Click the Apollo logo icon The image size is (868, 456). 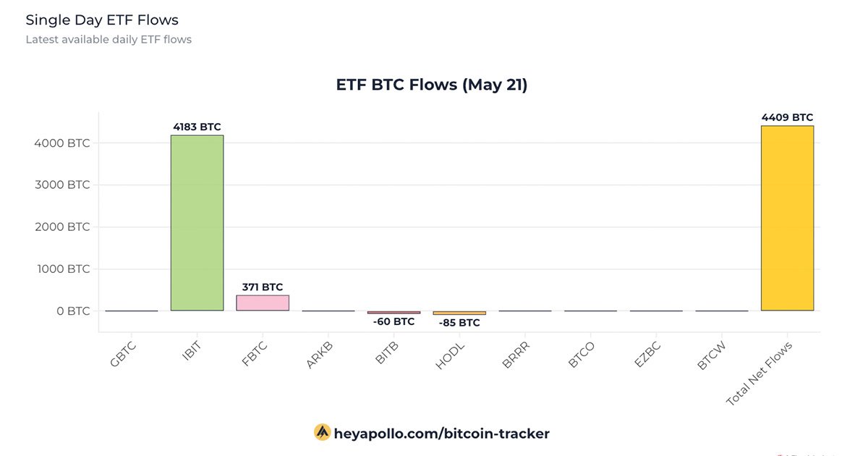pos(322,433)
